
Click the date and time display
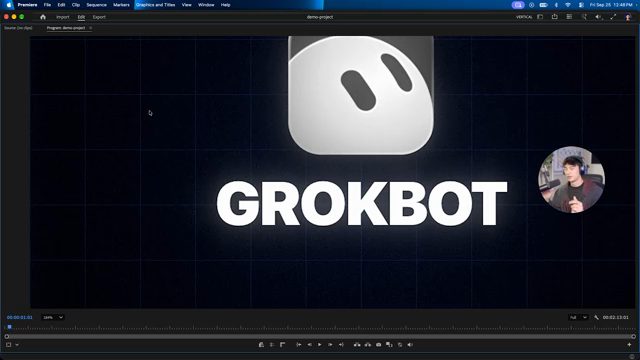[x=611, y=5]
